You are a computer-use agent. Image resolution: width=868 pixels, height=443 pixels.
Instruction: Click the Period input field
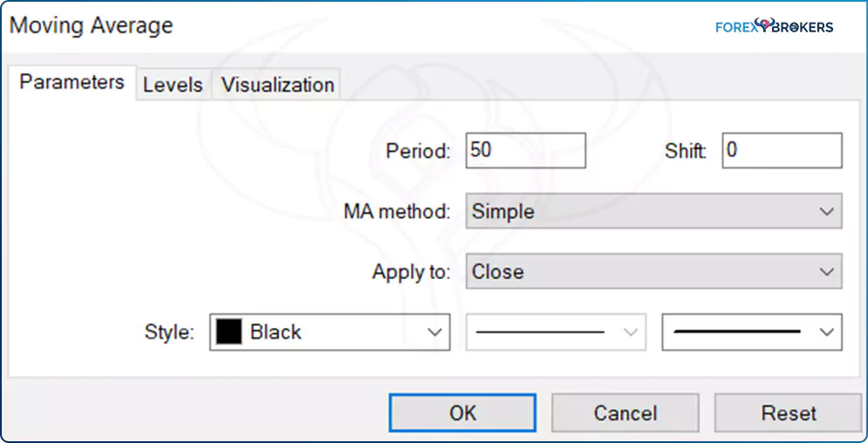point(525,150)
